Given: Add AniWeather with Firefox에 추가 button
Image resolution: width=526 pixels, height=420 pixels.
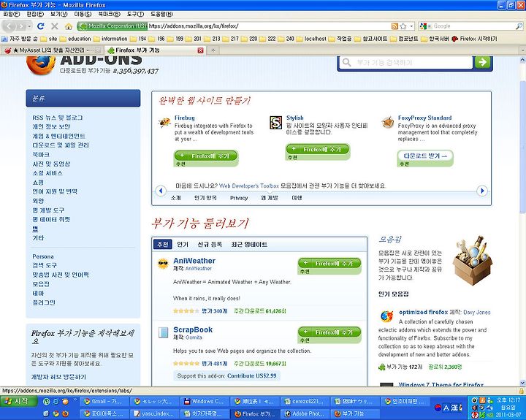Looking at the screenshot, I should coord(329,264).
